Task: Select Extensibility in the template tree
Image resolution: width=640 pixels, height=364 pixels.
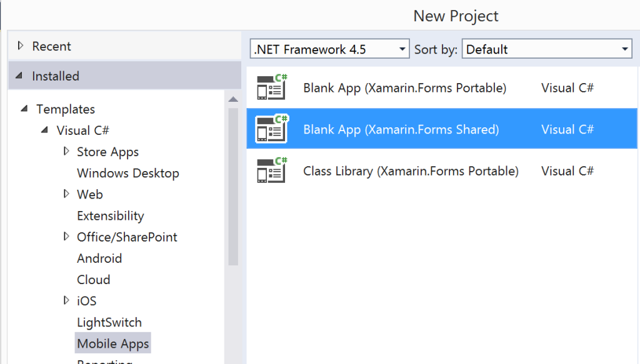Action: point(110,215)
